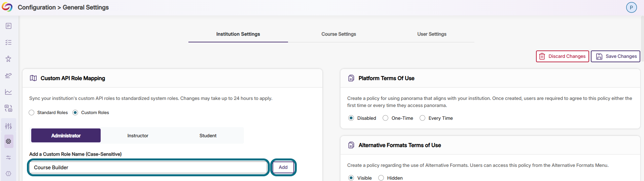Click the document icon beside Platform Terms Of Use

[x=351, y=78]
